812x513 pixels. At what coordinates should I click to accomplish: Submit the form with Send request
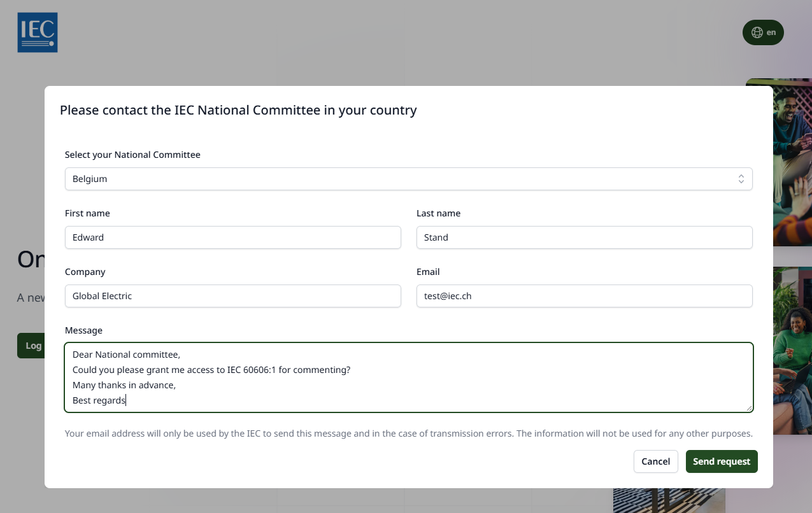722,461
